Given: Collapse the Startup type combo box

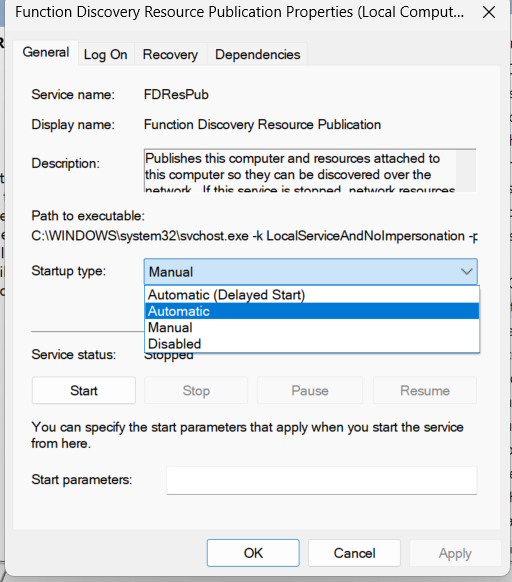Looking at the screenshot, I should 310,272.
